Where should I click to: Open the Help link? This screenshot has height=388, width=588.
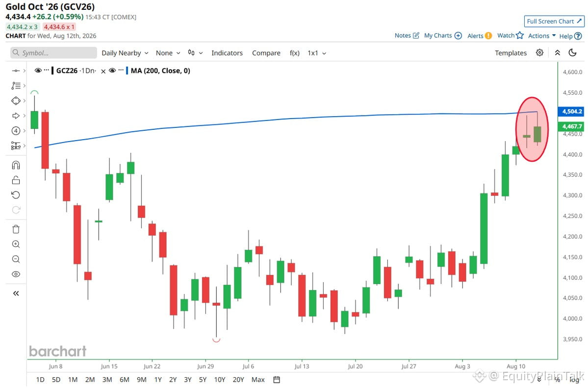570,36
